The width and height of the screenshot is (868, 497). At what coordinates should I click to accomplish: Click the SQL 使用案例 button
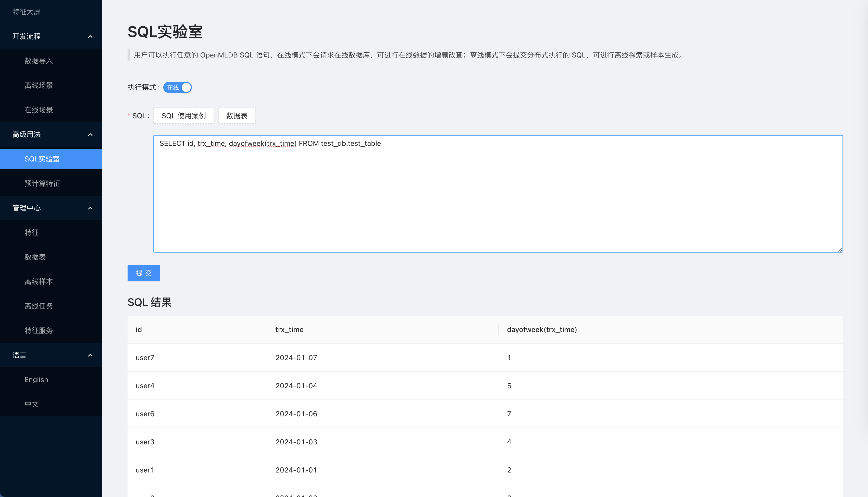[x=184, y=116]
